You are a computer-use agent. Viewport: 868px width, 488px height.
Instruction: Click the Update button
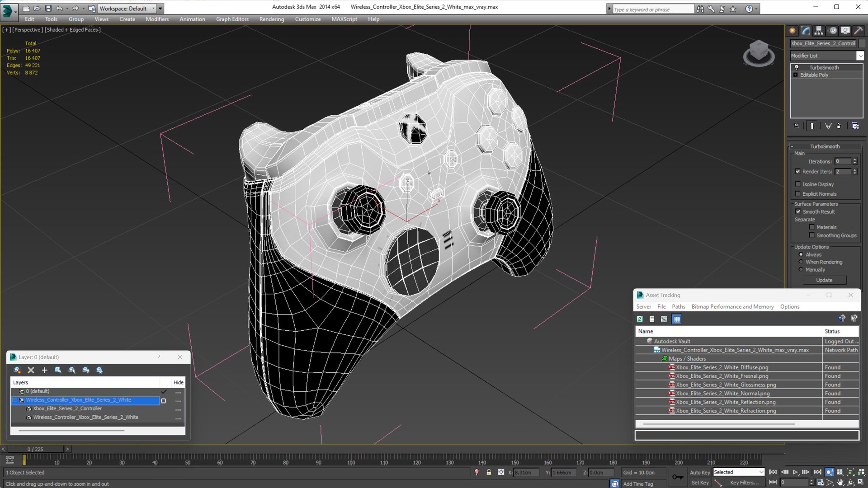[824, 280]
